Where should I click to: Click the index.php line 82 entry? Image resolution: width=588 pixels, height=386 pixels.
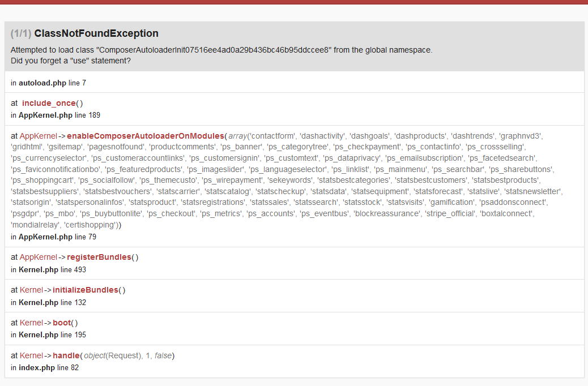45,368
